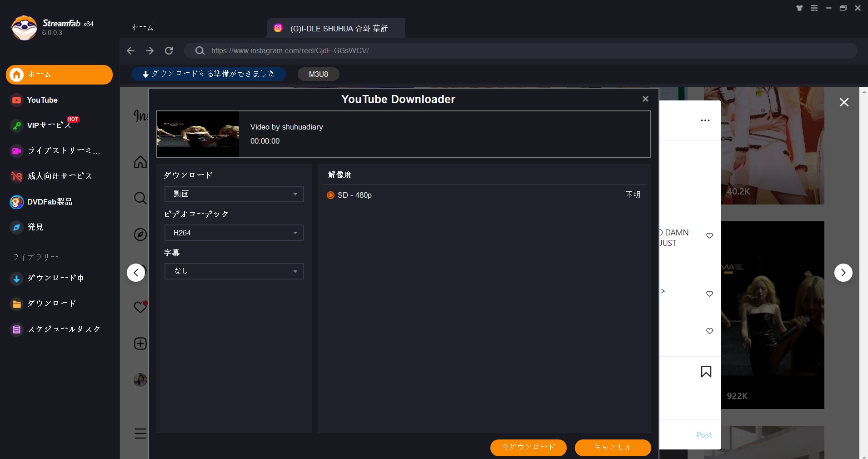868x459 pixels.
Task: Click the Instagram create plus icon
Action: [x=140, y=344]
